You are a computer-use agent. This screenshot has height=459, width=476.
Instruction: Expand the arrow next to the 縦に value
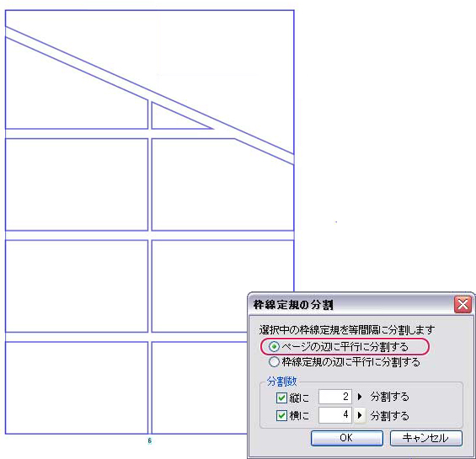pos(360,397)
